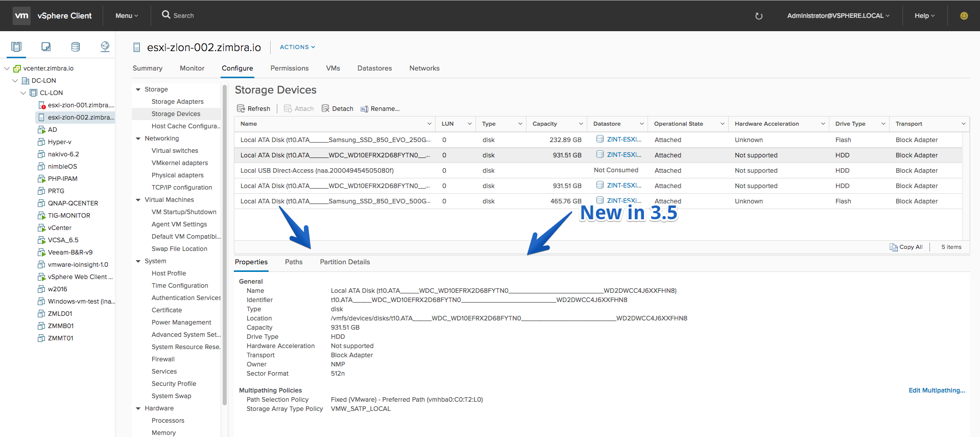Select the QNAP-QCENTER VM in tree
Screen dimensions: 980x437
[x=73, y=203]
